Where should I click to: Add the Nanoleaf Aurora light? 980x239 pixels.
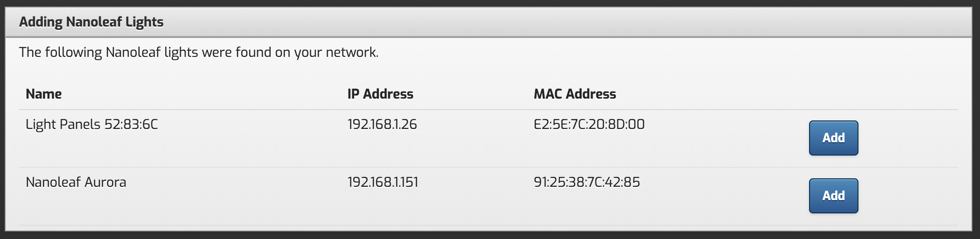(833, 196)
